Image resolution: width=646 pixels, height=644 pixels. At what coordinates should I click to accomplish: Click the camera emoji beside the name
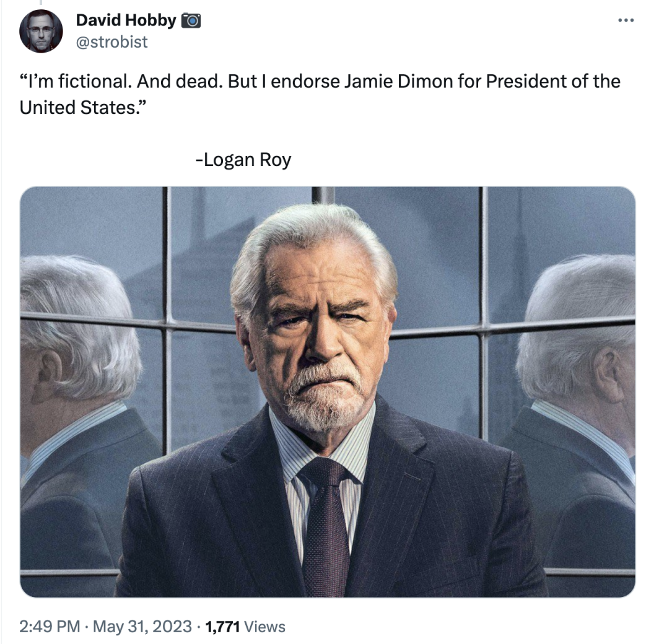[191, 21]
